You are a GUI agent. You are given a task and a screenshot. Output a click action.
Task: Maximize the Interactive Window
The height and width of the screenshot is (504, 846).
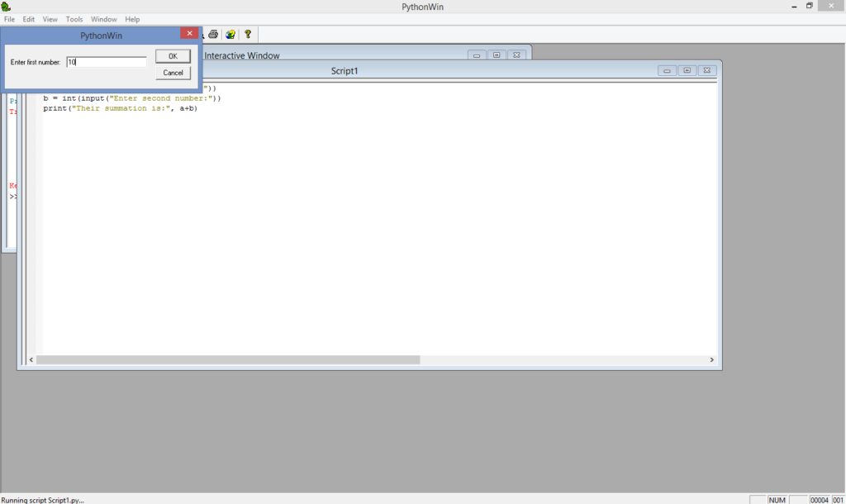(497, 55)
